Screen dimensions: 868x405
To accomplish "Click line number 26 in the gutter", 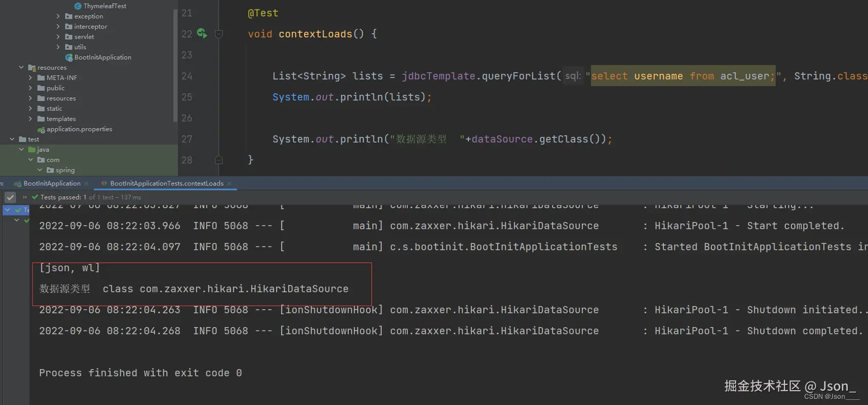I will click(187, 118).
